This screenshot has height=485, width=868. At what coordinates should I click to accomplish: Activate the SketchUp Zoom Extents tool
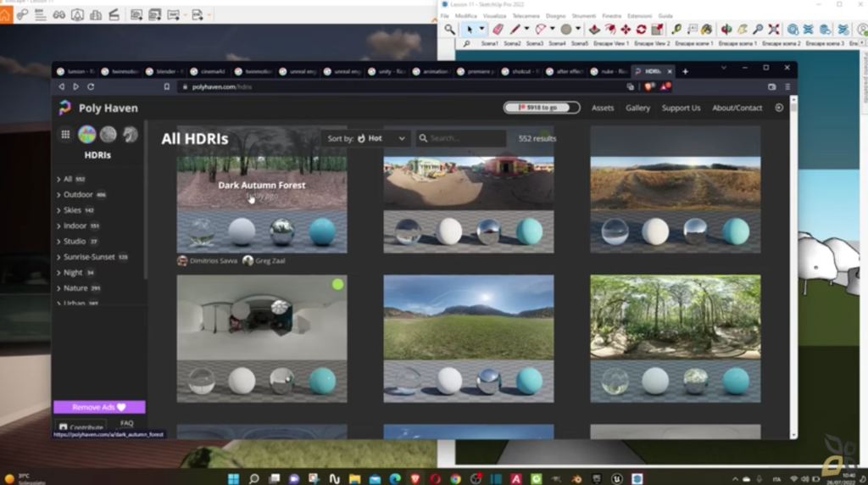(774, 30)
